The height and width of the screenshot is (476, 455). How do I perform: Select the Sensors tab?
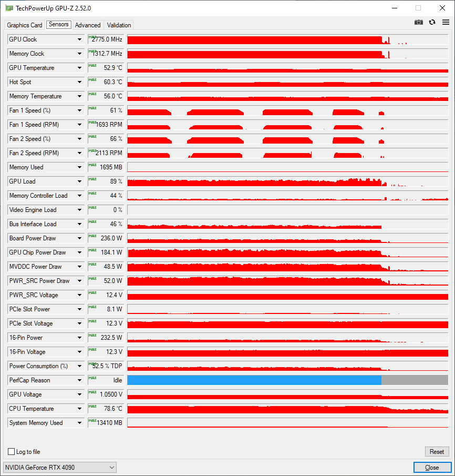click(58, 24)
